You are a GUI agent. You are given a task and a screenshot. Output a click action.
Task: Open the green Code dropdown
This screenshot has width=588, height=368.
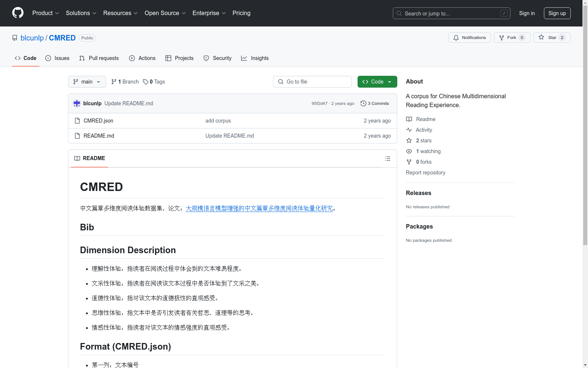click(x=377, y=82)
